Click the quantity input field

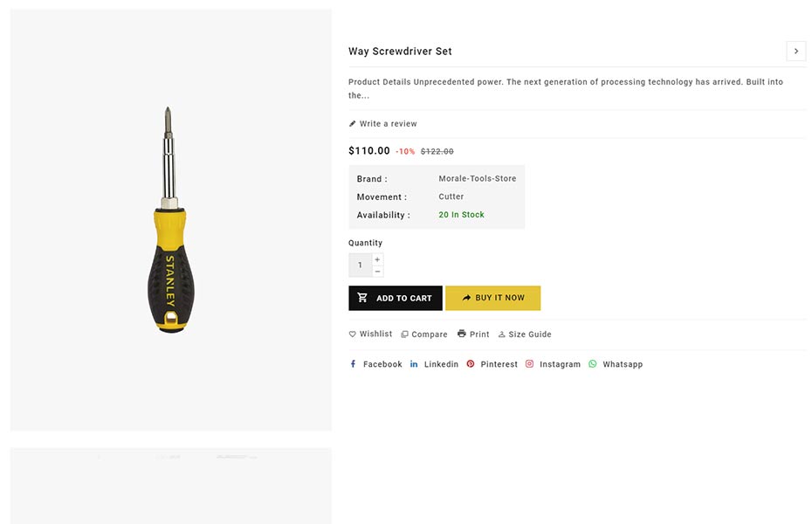tap(360, 265)
